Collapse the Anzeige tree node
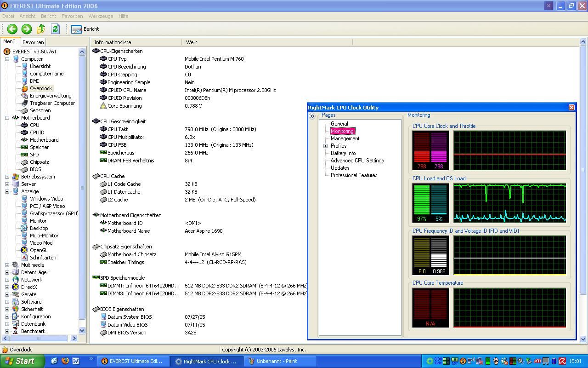This screenshot has height=368, width=588. (x=7, y=191)
